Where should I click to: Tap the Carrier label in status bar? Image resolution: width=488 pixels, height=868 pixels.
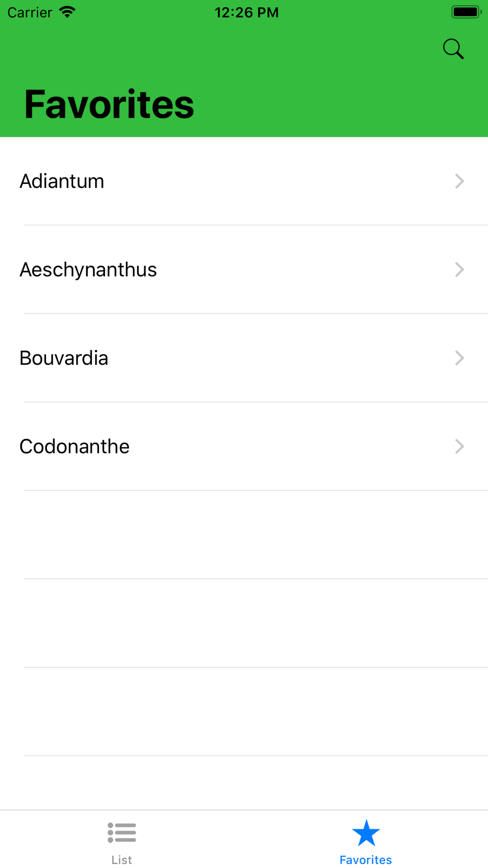pyautogui.click(x=30, y=12)
